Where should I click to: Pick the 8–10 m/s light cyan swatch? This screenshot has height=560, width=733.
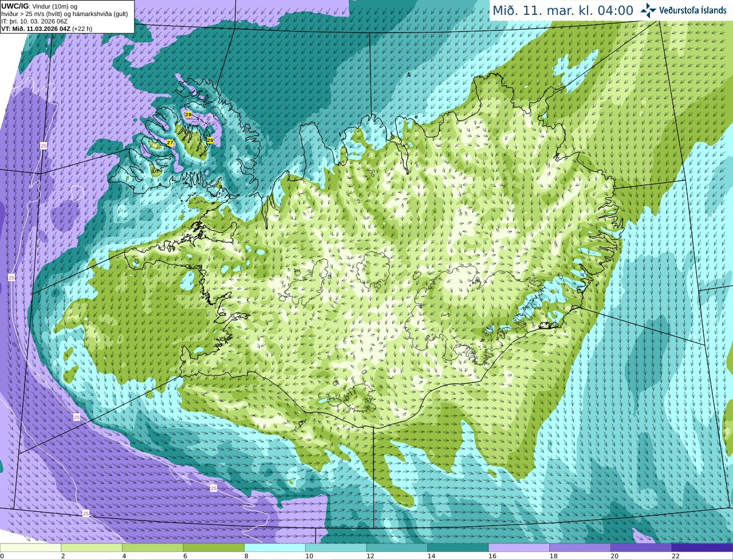coord(275,548)
